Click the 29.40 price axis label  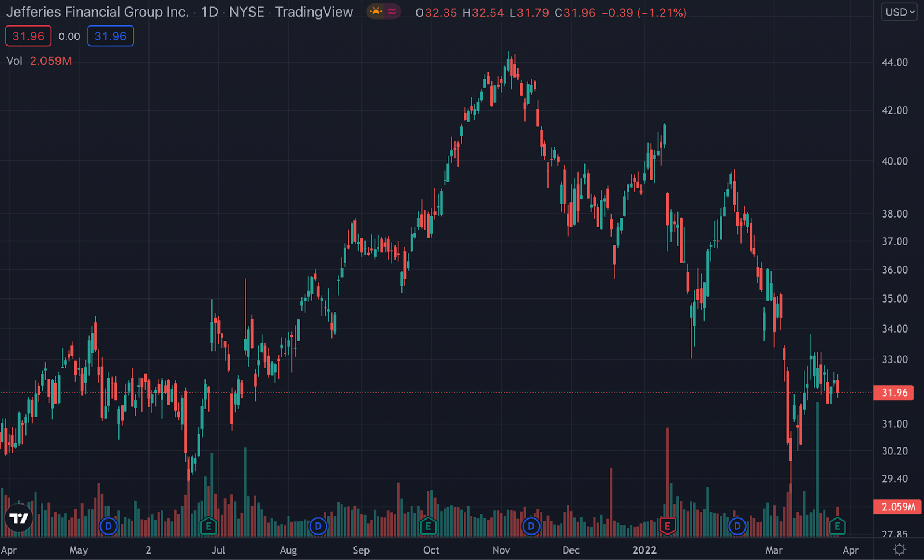[x=895, y=479]
